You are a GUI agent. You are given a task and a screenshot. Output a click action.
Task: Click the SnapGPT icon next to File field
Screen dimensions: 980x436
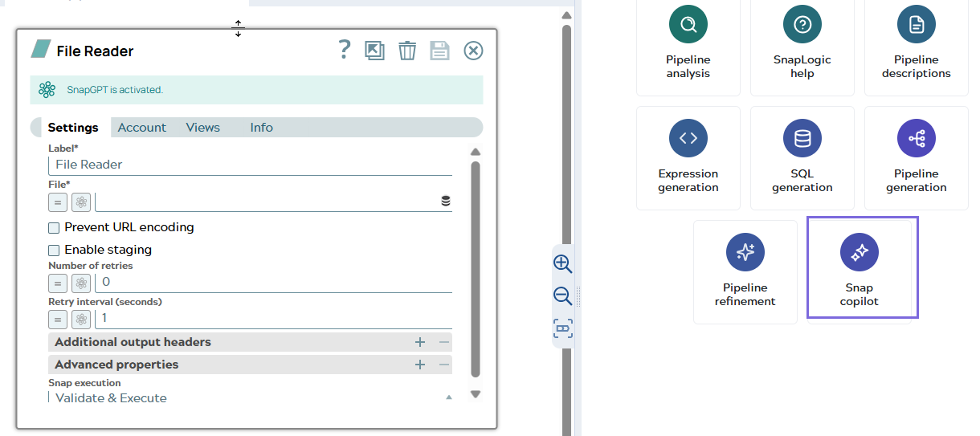[81, 202]
